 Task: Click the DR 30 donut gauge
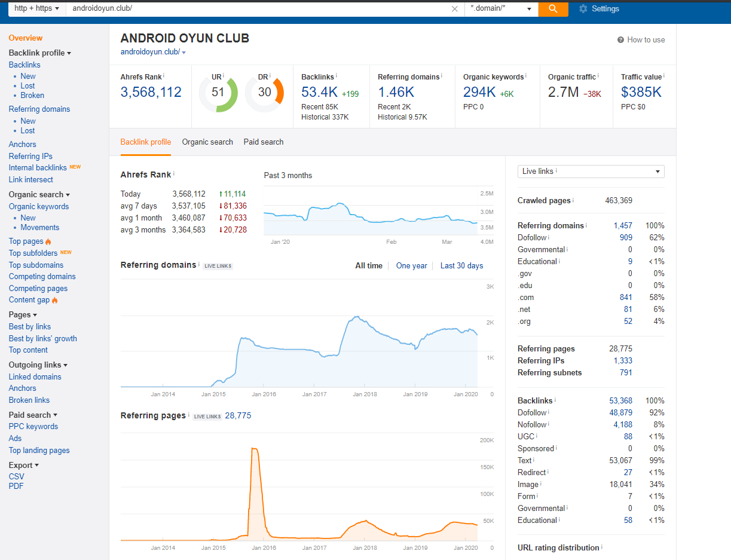tap(264, 92)
